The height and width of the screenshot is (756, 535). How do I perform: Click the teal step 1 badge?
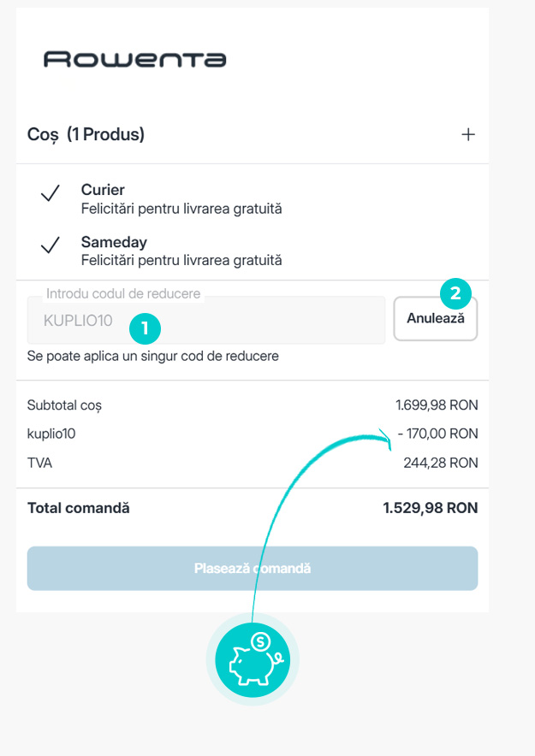point(145,328)
